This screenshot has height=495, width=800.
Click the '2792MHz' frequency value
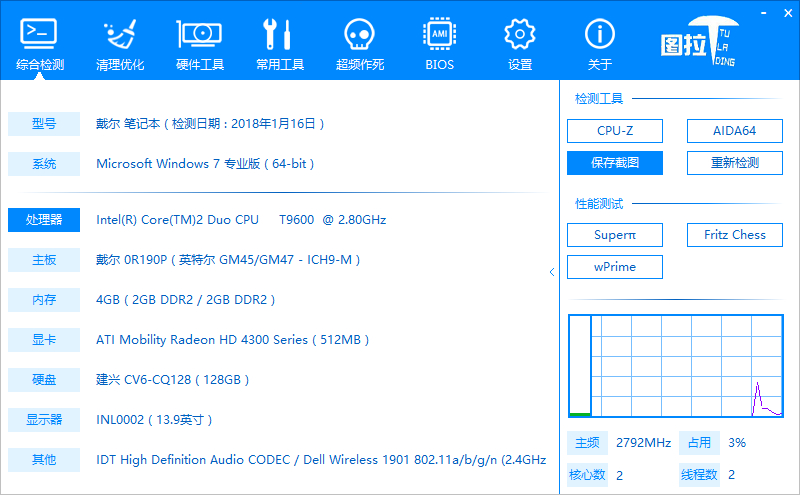pos(643,443)
